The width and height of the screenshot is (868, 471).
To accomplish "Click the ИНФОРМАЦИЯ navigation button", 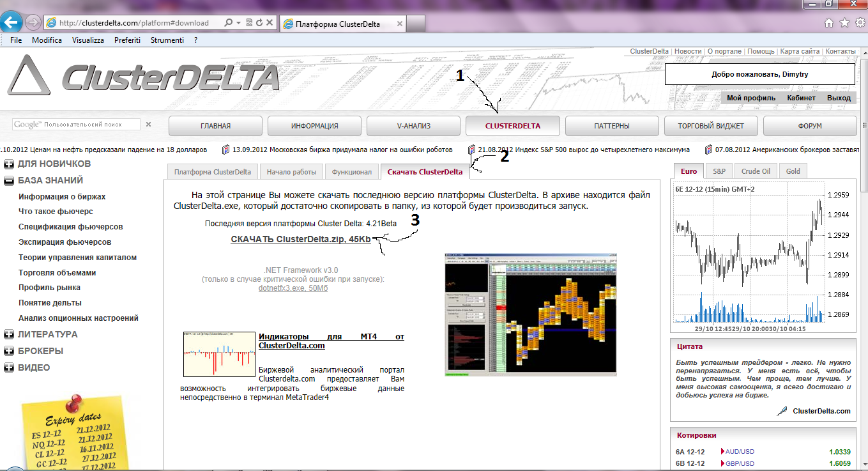I will coord(314,126).
